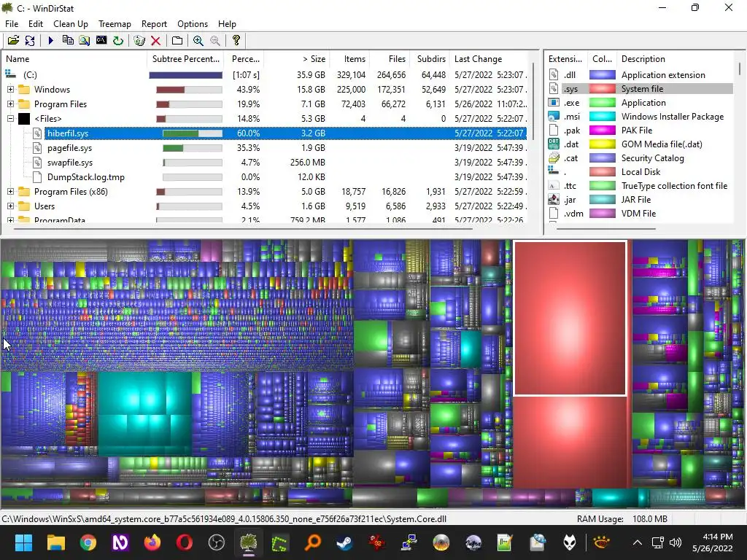Click the WinDirStat tree icon on taskbar
The image size is (747, 560).
tap(248, 542)
